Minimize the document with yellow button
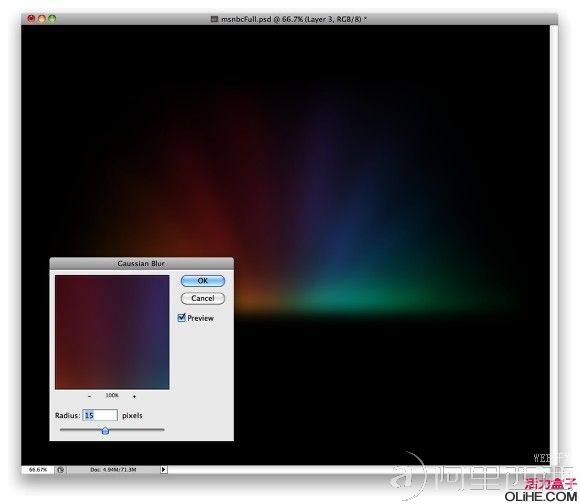This screenshot has height=504, width=580. click(42, 18)
